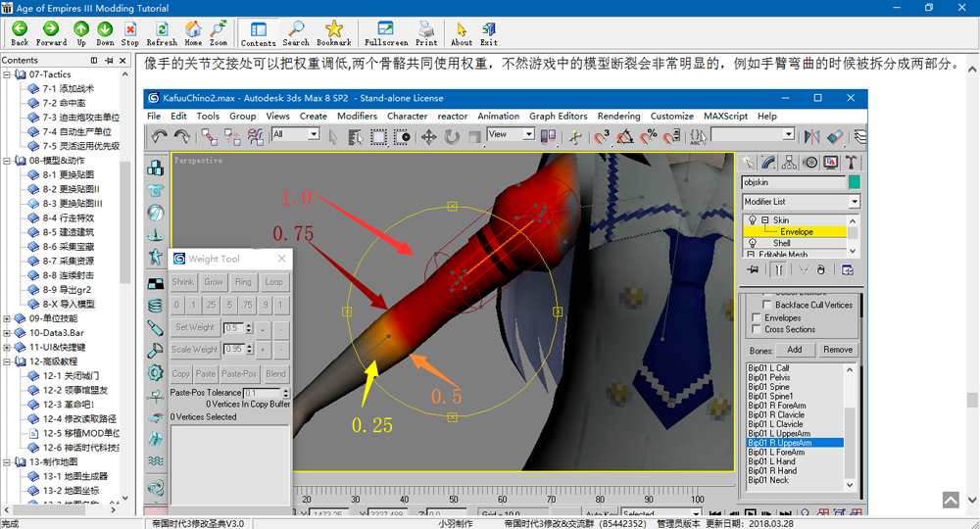Screen dimensions: 980x529
Task: Open the Graph Editors menu
Action: 558,116
